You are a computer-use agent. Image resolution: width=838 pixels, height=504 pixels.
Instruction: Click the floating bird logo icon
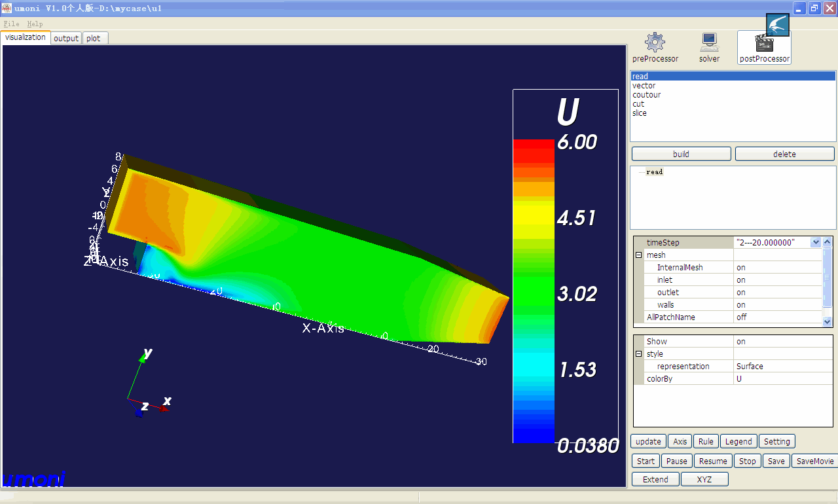pyautogui.click(x=778, y=25)
